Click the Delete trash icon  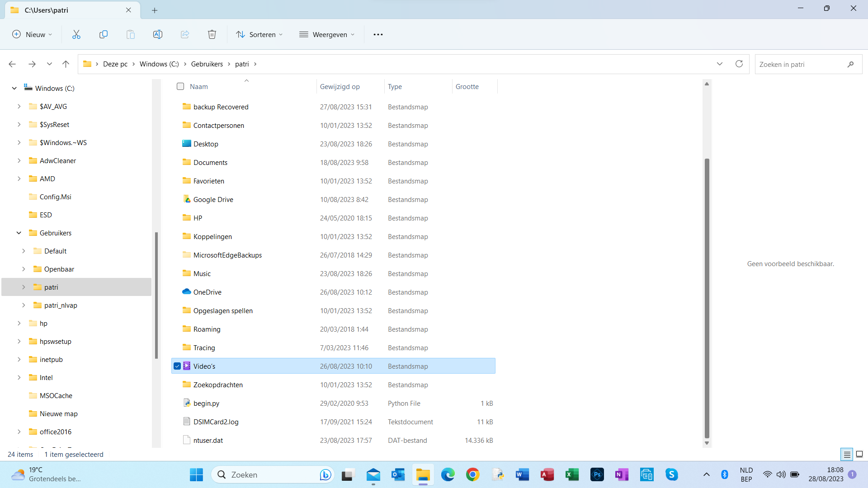click(x=212, y=34)
